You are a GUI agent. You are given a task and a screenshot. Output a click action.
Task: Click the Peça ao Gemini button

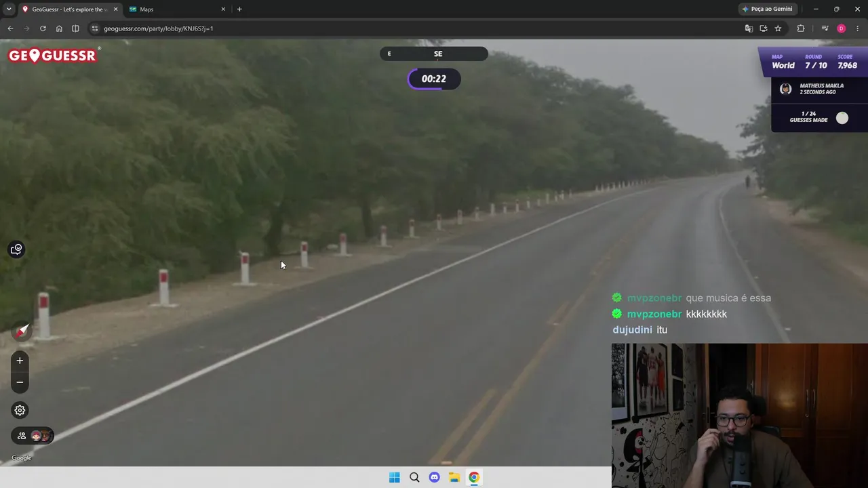767,9
